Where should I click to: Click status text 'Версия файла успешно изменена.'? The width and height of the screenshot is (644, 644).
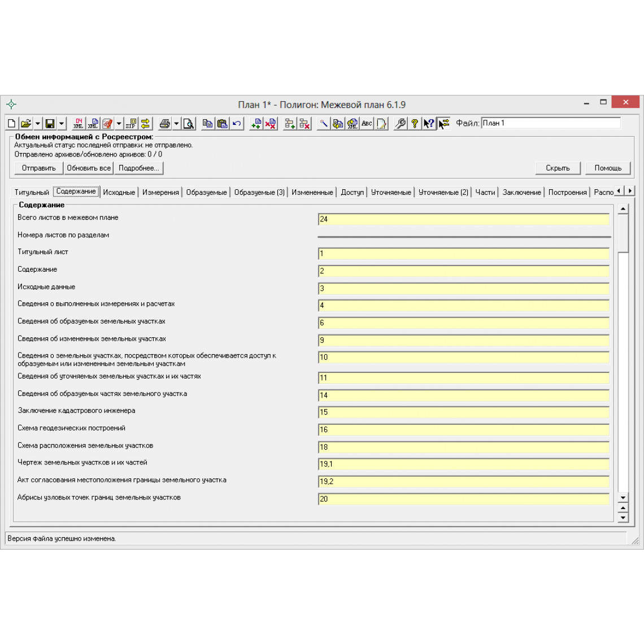pos(62,538)
